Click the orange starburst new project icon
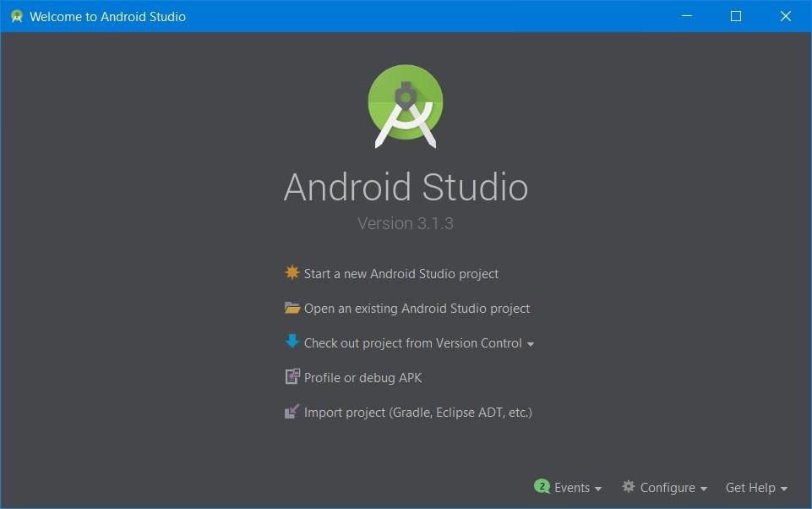This screenshot has width=812, height=509. point(292,272)
